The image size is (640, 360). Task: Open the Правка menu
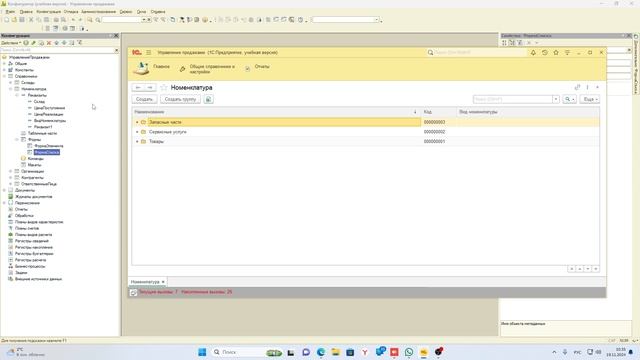coord(26,12)
